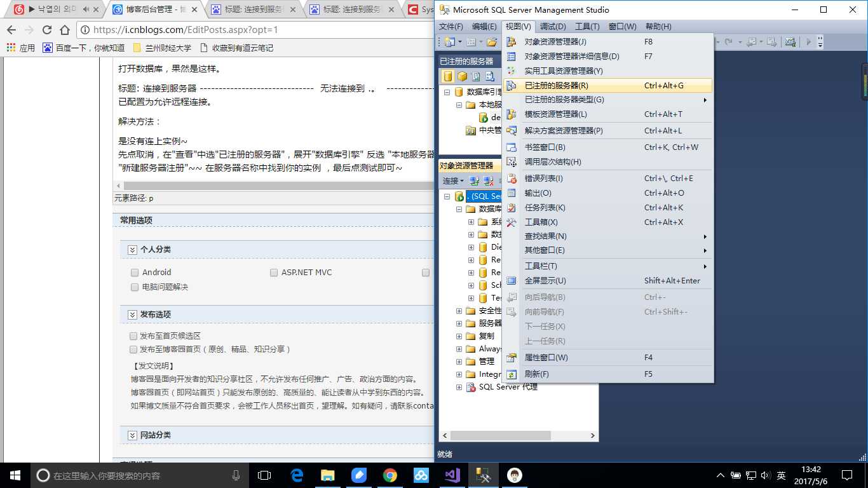
Task: Choose 解决方案资源管理器(P) entry
Action: coord(607,130)
